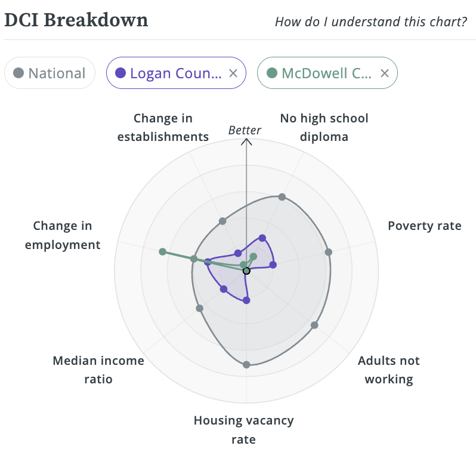
Task: Click National's Median income ratio data point
Action: click(x=199, y=308)
